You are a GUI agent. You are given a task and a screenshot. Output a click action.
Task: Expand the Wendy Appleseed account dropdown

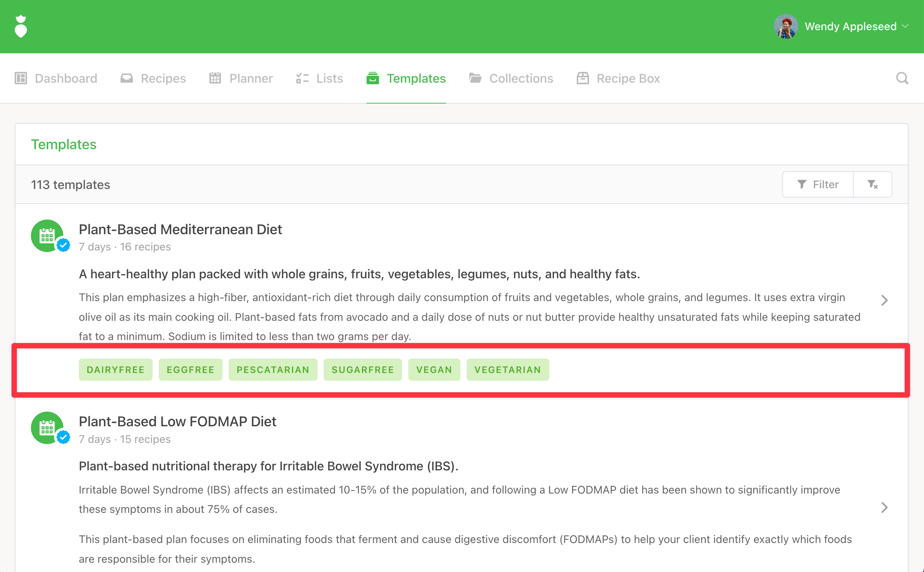[x=905, y=26]
